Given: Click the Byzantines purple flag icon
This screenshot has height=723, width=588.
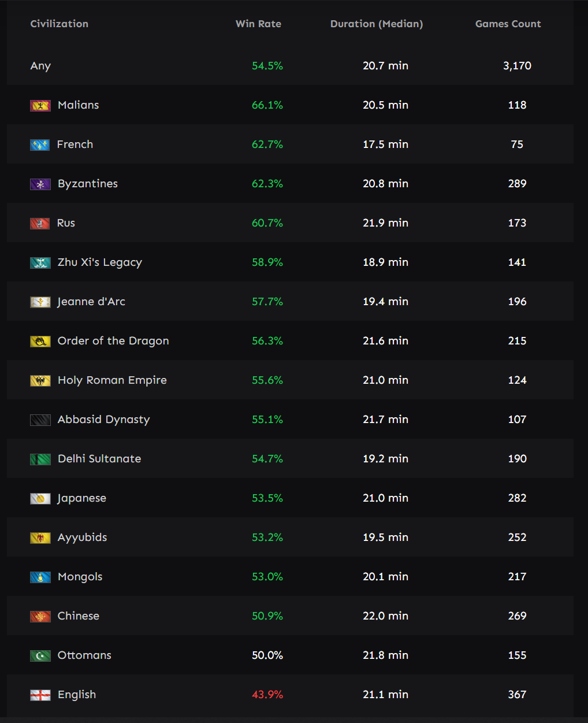Looking at the screenshot, I should [x=40, y=184].
